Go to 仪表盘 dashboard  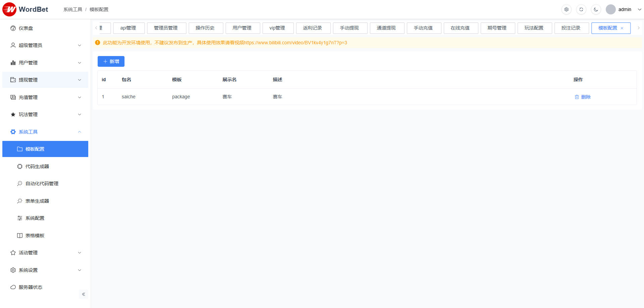(26, 28)
